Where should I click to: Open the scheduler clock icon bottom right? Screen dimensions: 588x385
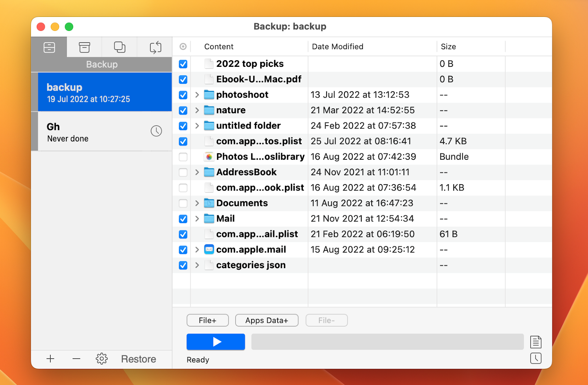tap(536, 358)
